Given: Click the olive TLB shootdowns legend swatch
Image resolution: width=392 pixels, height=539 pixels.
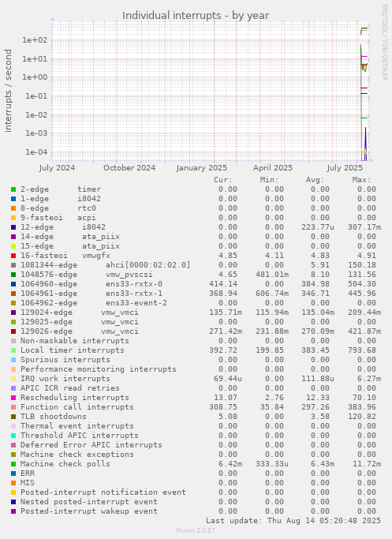Looking at the screenshot, I should [13, 417].
